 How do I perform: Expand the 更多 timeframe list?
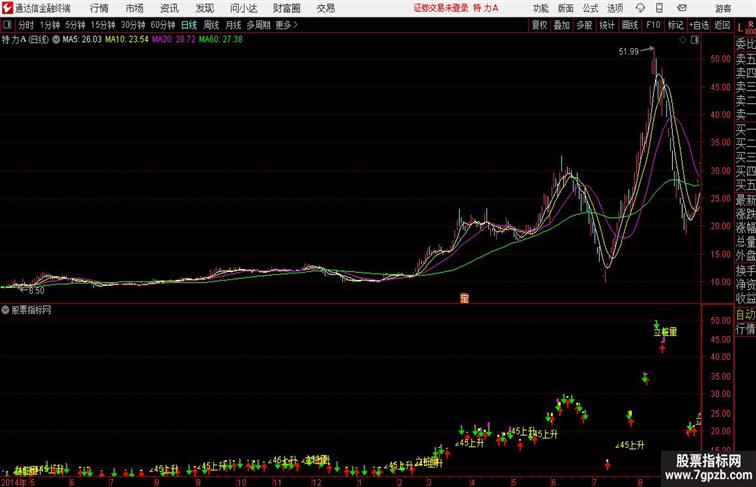click(286, 25)
